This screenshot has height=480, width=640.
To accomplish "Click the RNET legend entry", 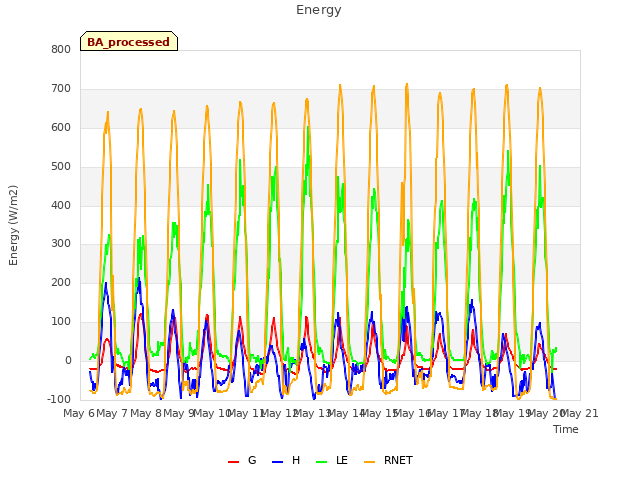I will coord(389,460).
